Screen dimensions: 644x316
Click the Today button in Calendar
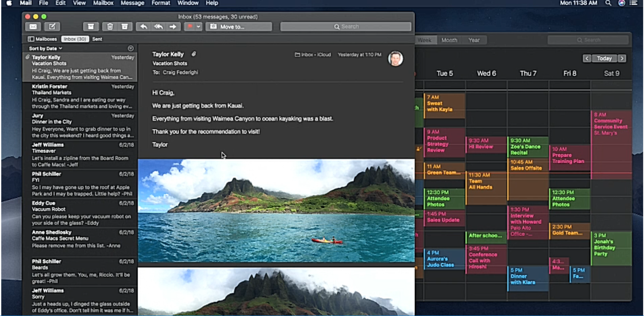click(x=604, y=58)
